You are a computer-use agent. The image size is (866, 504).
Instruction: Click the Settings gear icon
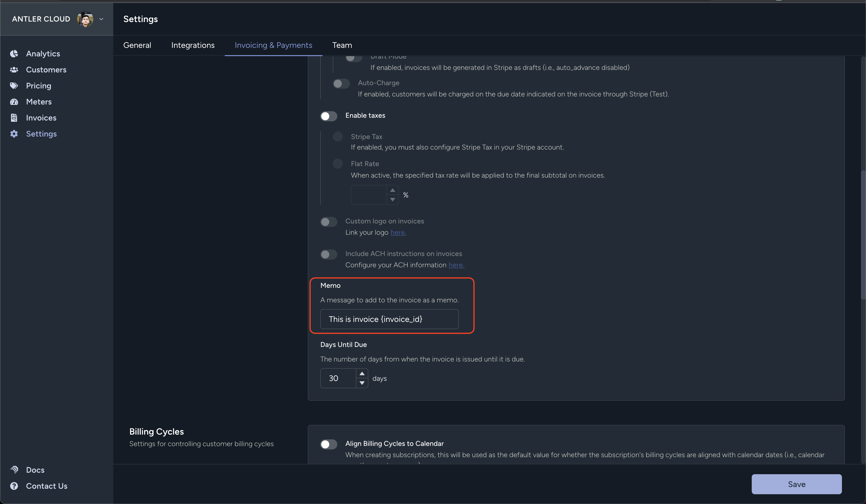tap(14, 134)
